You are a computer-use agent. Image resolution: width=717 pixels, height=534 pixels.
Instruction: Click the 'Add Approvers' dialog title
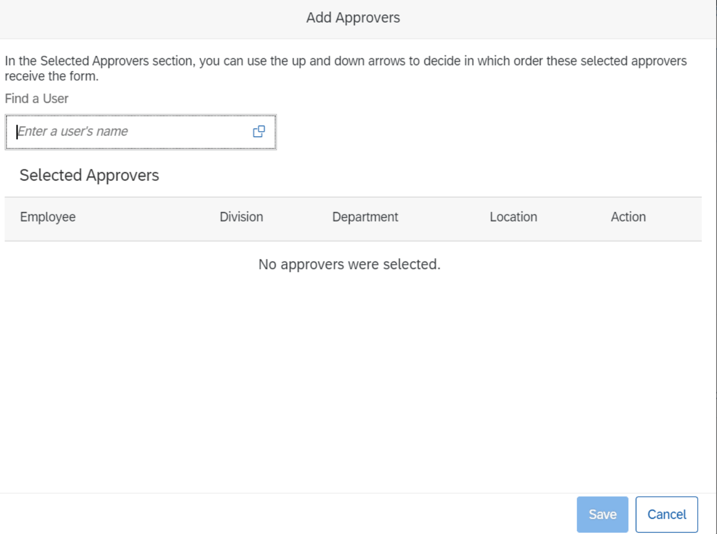click(x=353, y=18)
